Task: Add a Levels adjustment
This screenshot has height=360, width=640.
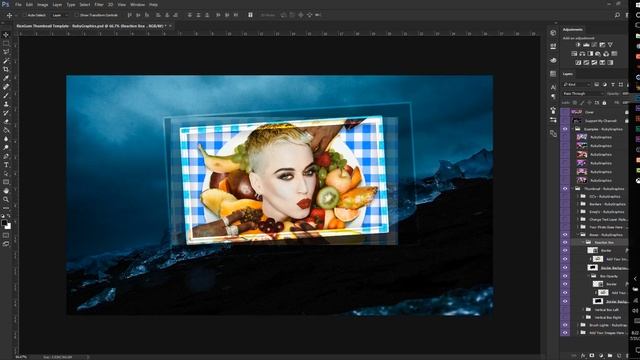Action: [586, 44]
